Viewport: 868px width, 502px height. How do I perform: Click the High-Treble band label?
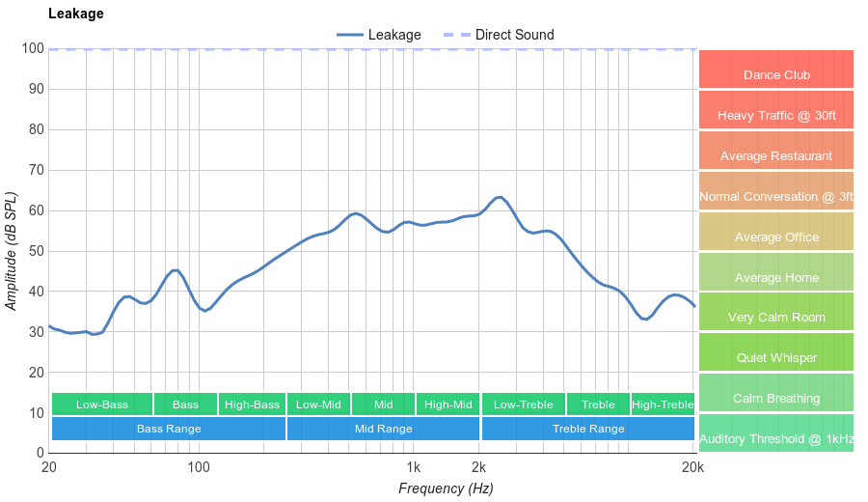663,404
